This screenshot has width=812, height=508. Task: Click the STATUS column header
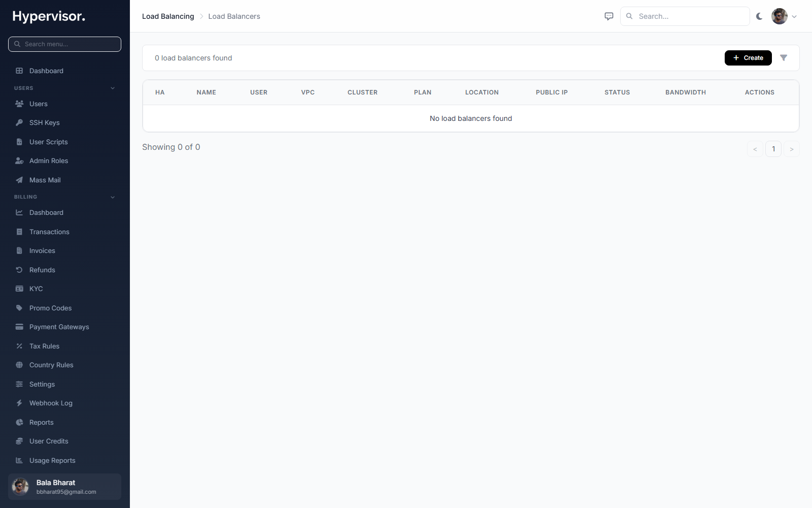coord(617,92)
